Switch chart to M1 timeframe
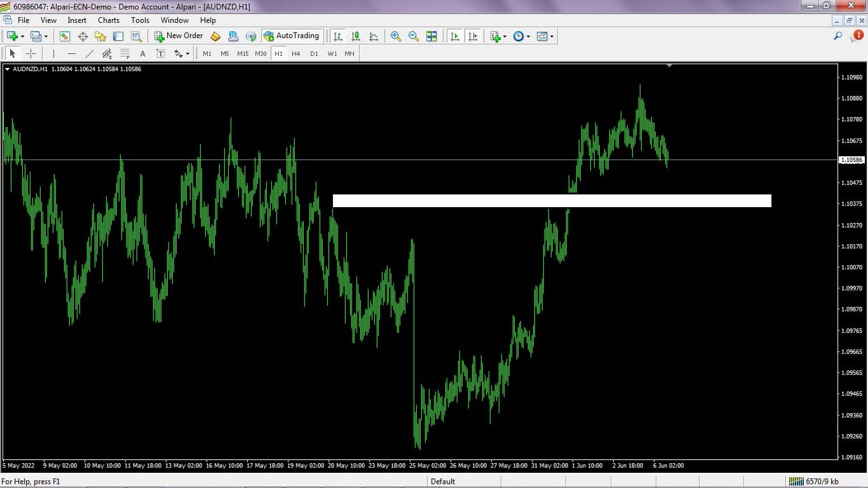The width and height of the screenshot is (868, 488). coord(207,53)
